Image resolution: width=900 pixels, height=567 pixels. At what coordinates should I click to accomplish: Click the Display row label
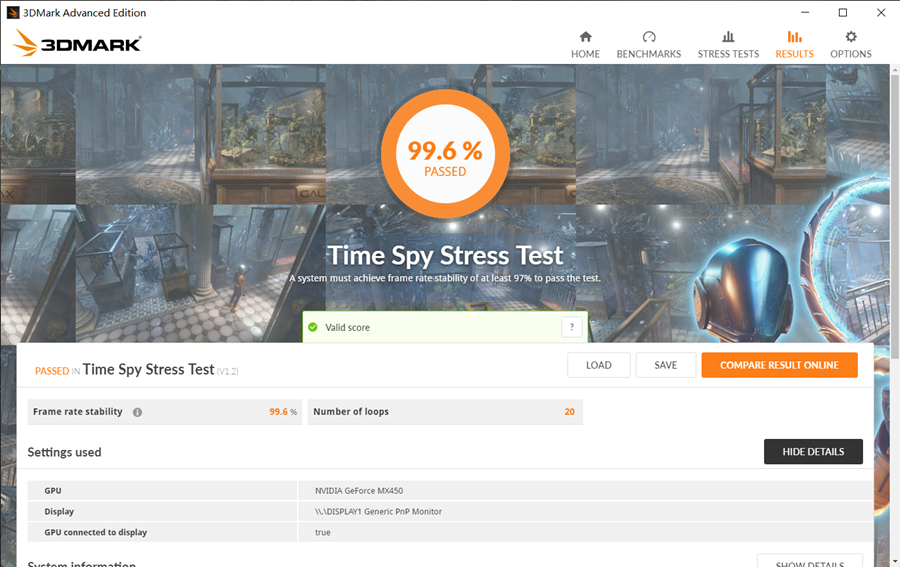[59, 511]
